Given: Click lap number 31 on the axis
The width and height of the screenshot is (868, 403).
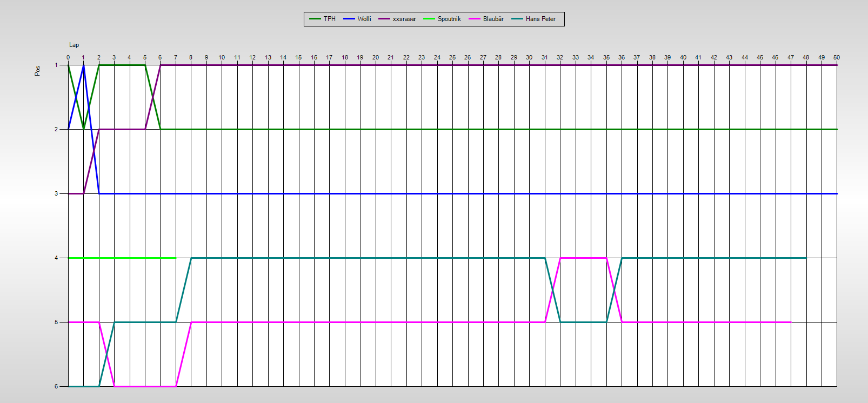Looking at the screenshot, I should tap(545, 57).
